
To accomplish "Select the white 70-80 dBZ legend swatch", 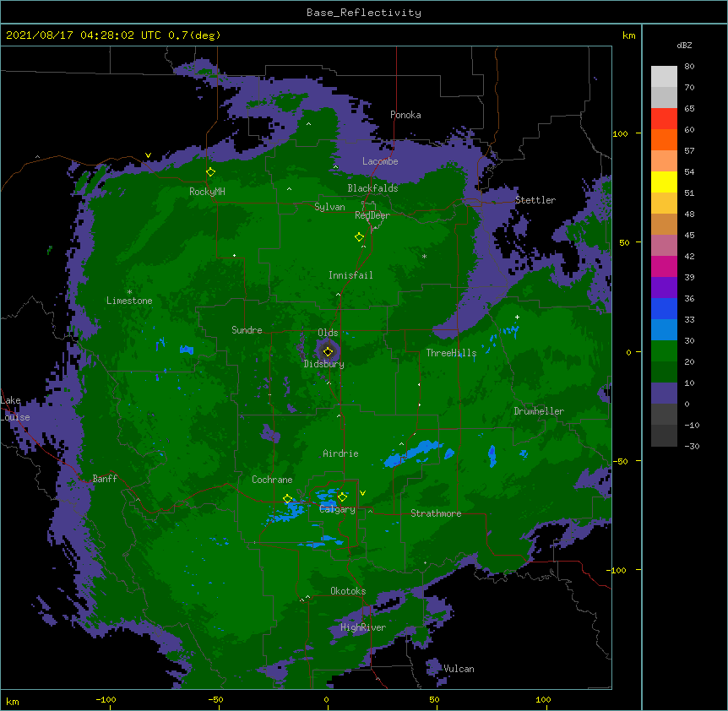I will click(664, 77).
